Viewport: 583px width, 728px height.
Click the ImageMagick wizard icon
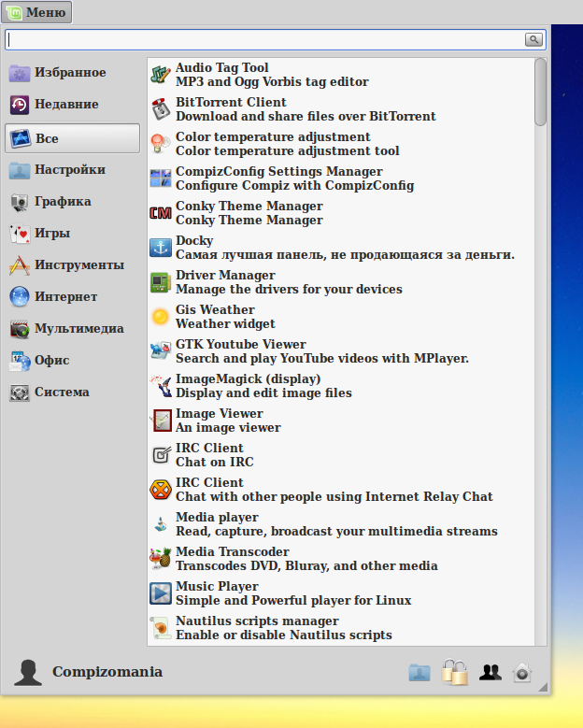161,386
